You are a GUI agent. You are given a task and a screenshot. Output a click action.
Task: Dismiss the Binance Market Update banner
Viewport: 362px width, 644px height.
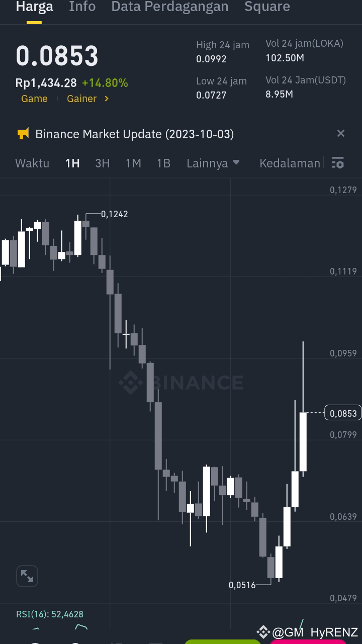tap(341, 133)
